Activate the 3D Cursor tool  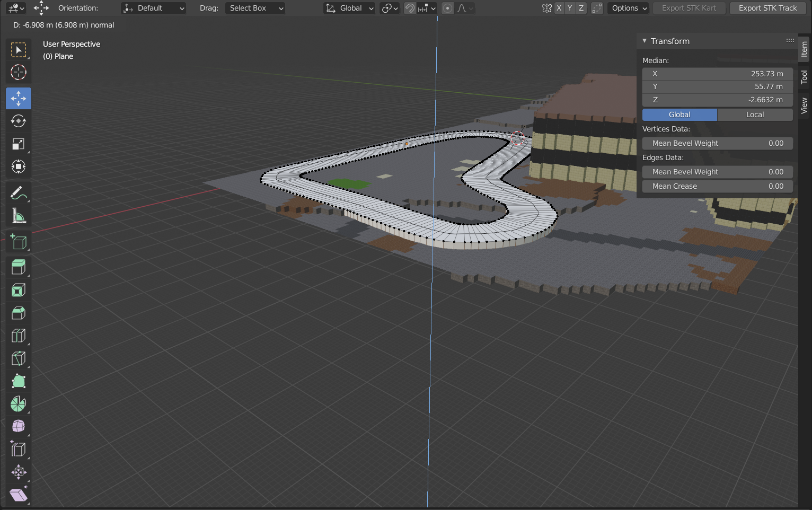(x=19, y=72)
